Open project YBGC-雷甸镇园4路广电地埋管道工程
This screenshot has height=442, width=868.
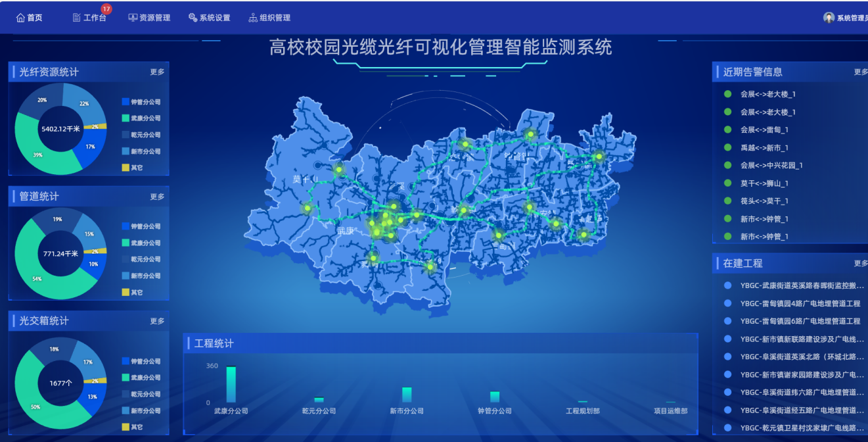tap(800, 303)
